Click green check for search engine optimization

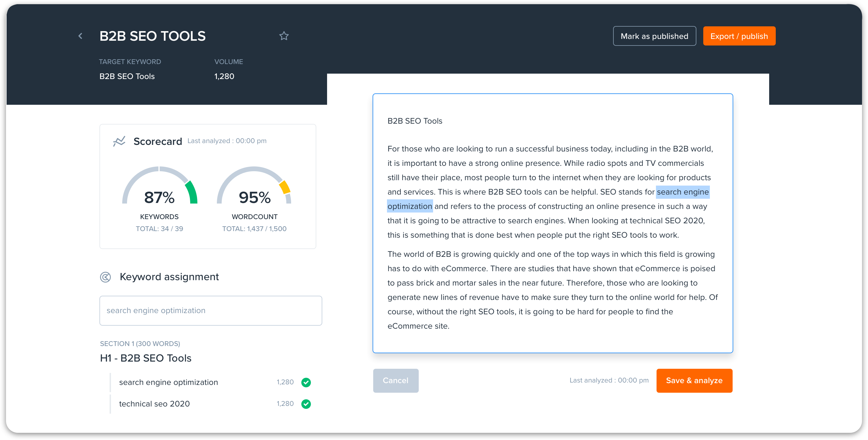(x=306, y=383)
